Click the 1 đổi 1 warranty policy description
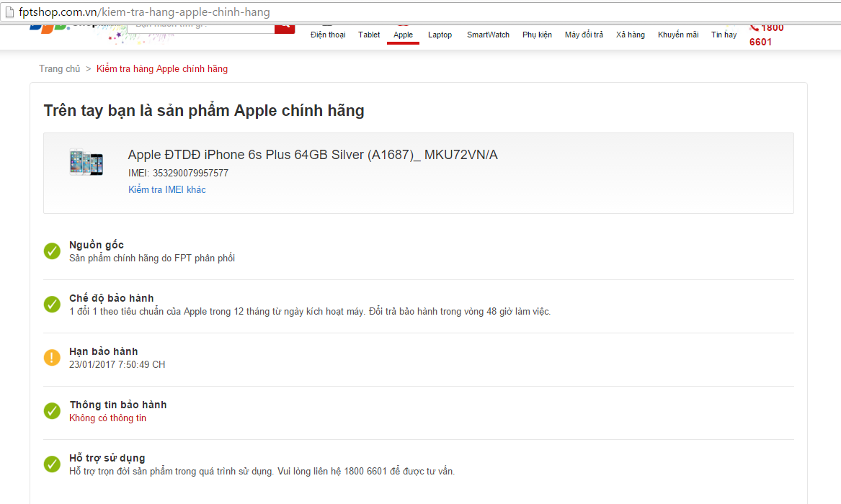Image resolution: width=841 pixels, height=504 pixels. coord(310,312)
